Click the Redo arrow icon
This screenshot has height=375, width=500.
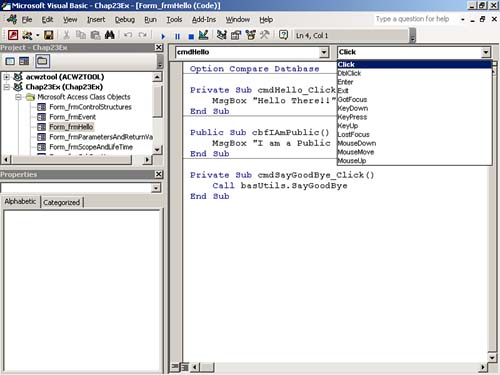click(x=142, y=35)
